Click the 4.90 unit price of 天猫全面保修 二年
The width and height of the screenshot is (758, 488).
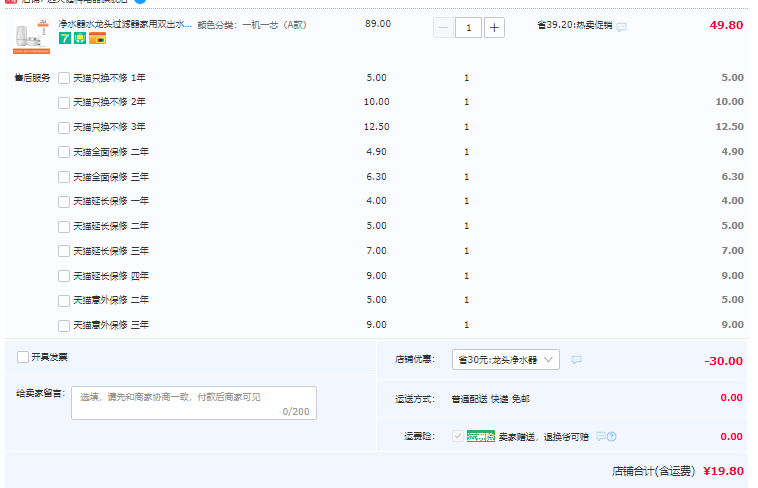point(377,151)
